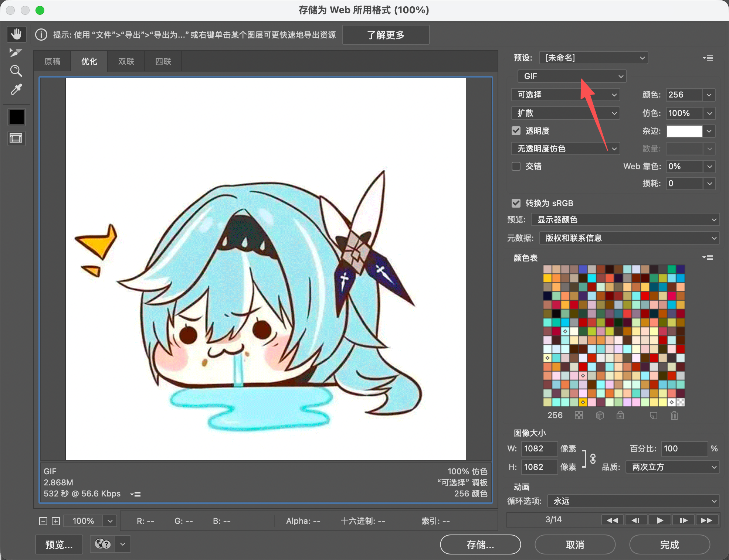The image size is (729, 560).
Task: Open the 颜色 256 dropdown arrow
Action: point(709,95)
